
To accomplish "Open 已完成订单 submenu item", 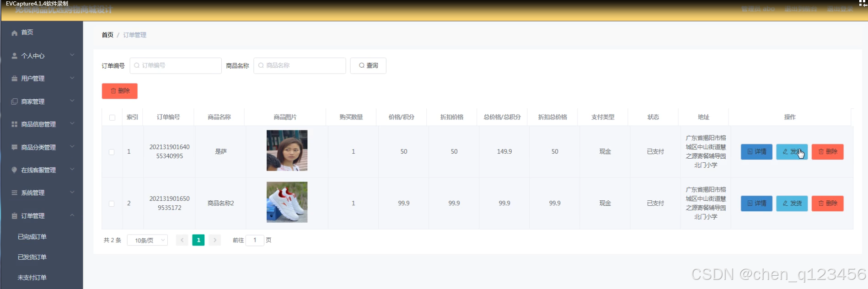I will (x=32, y=237).
